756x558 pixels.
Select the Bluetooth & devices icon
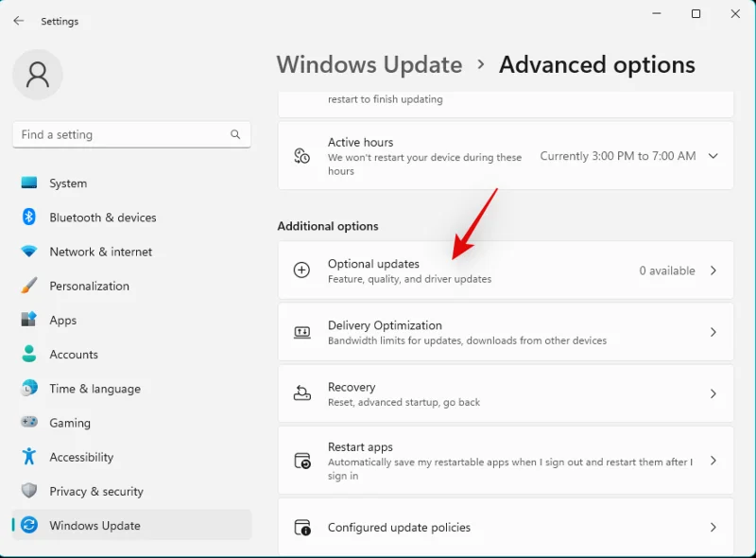(30, 218)
